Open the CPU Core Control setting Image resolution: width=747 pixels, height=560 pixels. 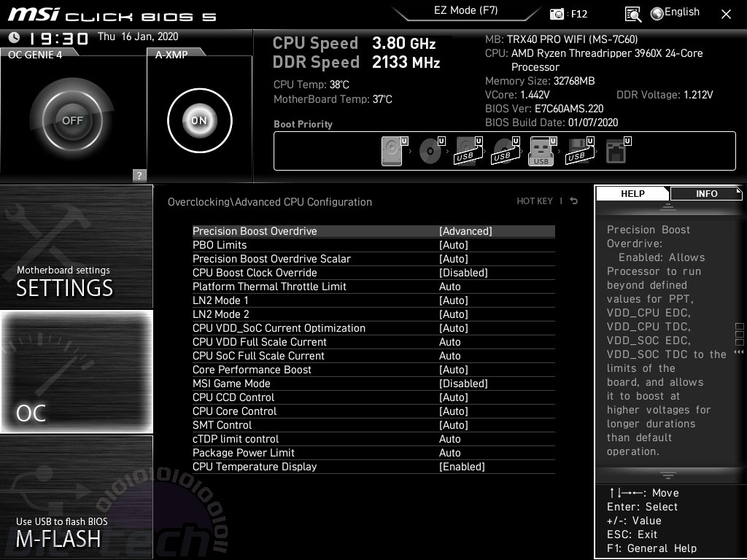point(373,411)
